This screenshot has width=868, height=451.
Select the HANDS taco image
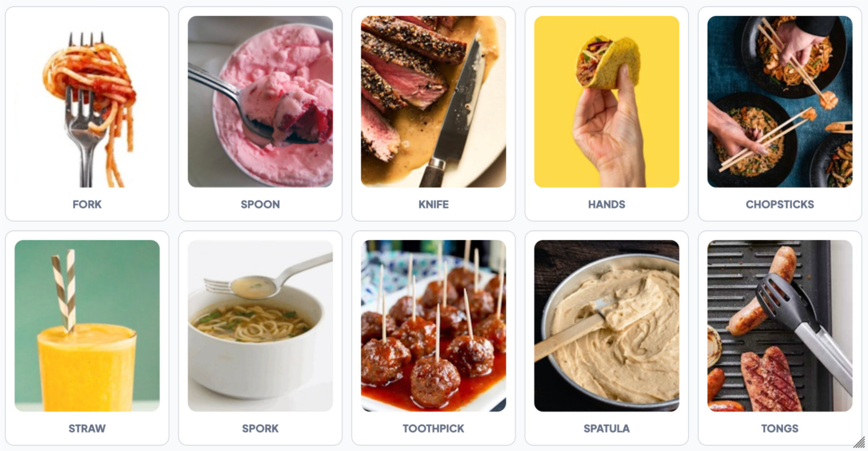[x=606, y=101]
